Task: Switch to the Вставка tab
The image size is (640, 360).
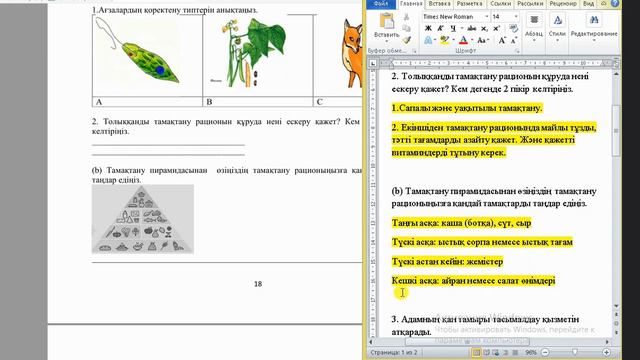Action: [x=440, y=4]
